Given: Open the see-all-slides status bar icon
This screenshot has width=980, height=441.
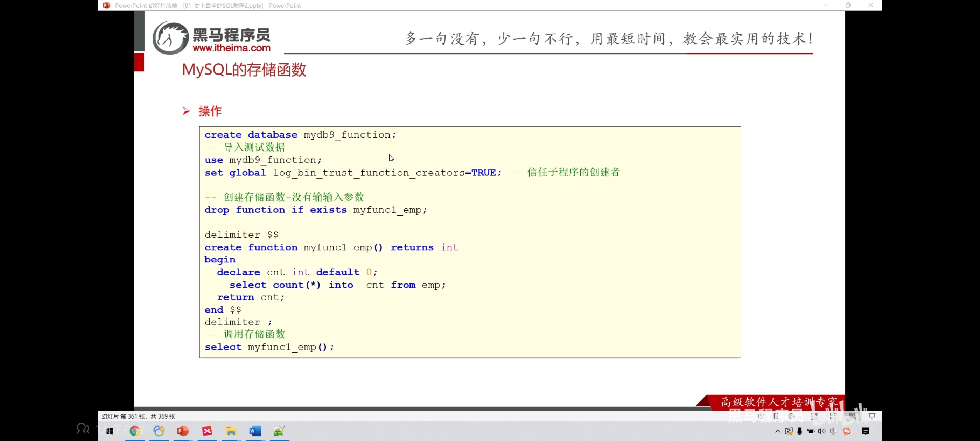Looking at the screenshot, I should click(x=776, y=416).
